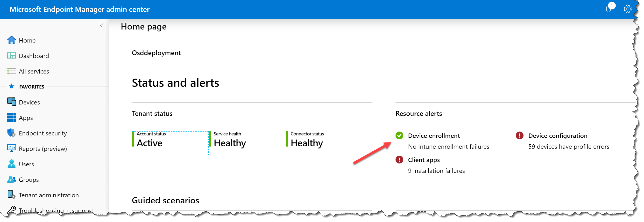The image size is (644, 222).
Task: Select the Users icon
Action: tap(11, 164)
